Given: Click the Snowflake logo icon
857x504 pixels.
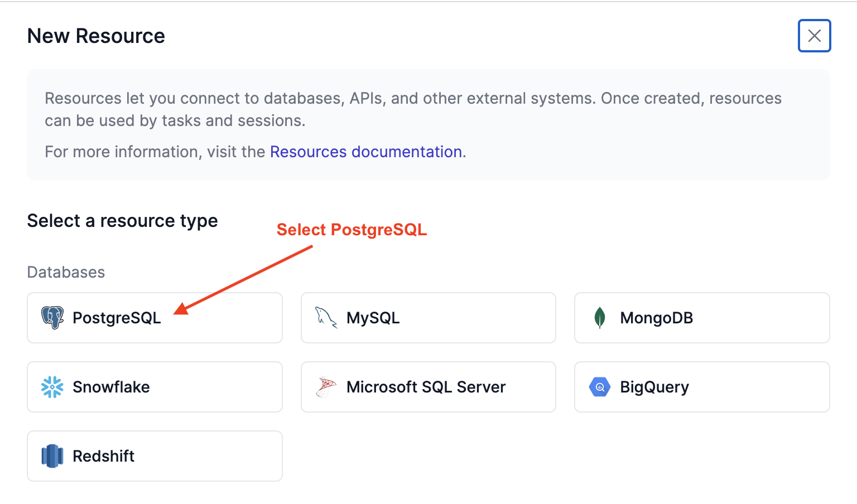Looking at the screenshot, I should (x=52, y=387).
